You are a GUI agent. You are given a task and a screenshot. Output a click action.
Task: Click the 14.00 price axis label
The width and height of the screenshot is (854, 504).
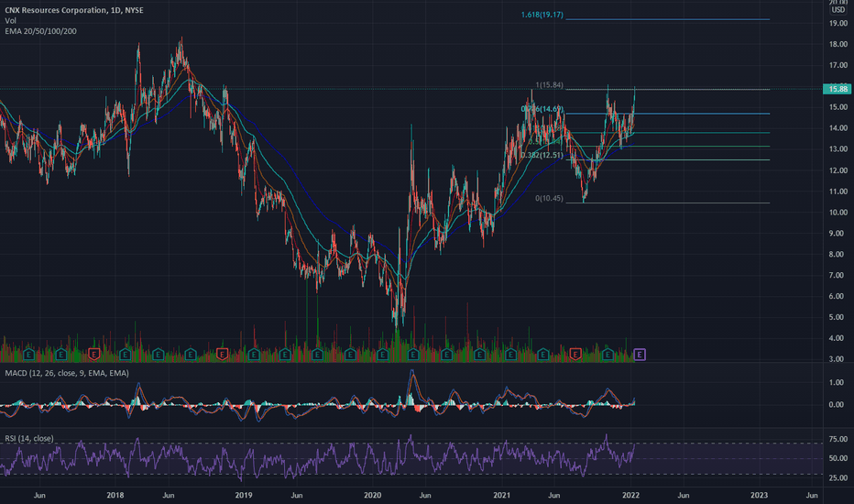click(x=838, y=128)
